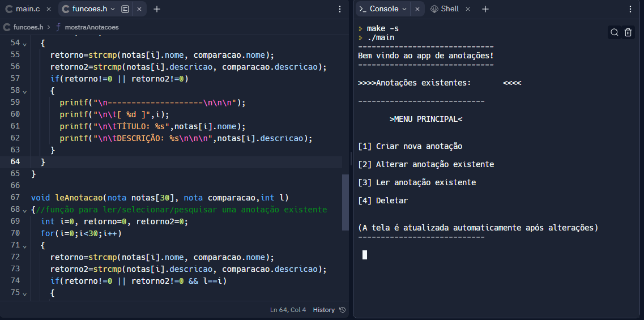Fold the code block at line 58
This screenshot has height=320, width=644.
(24, 91)
